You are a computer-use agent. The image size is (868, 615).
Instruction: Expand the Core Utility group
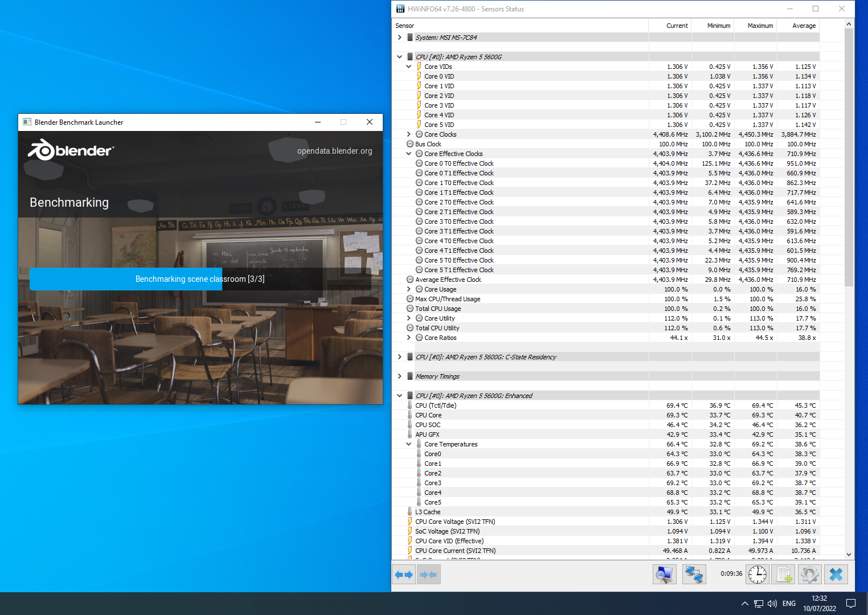coord(408,318)
